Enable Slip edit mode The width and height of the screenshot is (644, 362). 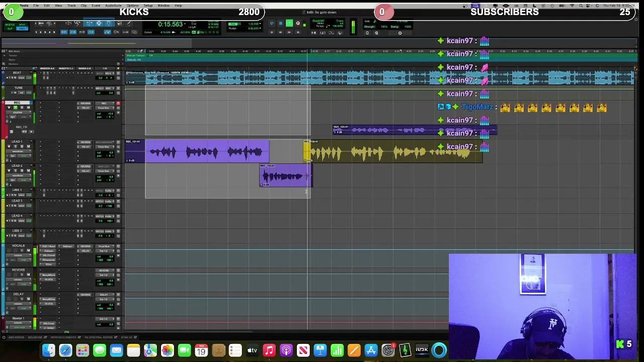coord(10,29)
